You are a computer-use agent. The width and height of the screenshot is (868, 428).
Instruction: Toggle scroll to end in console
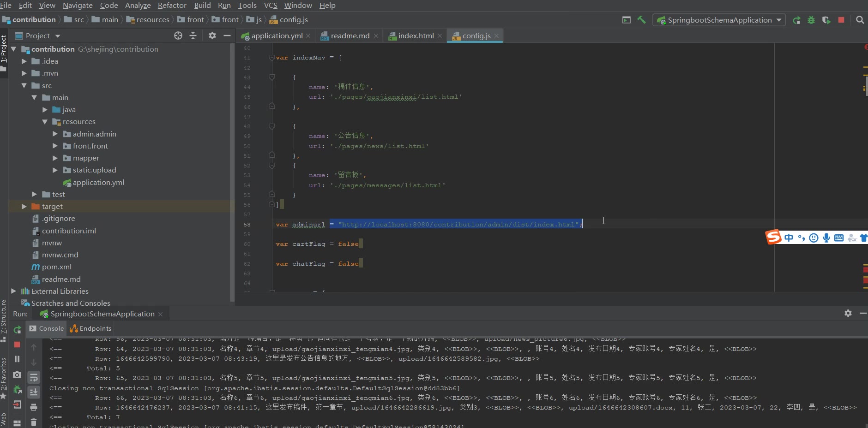[34, 392]
